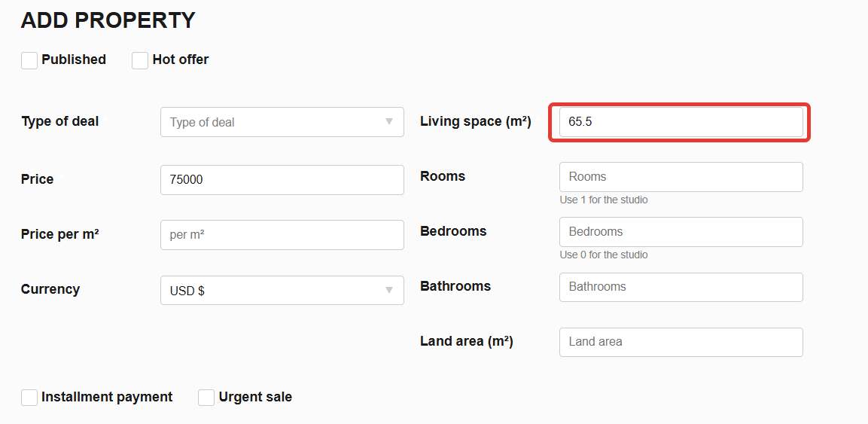The width and height of the screenshot is (868, 424).
Task: Enable the Hot offer checkbox
Action: pyautogui.click(x=140, y=60)
